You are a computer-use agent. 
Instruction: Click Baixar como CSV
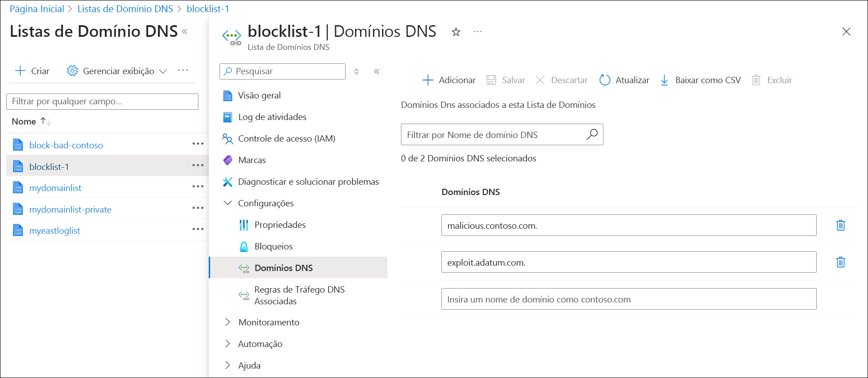pyautogui.click(x=700, y=80)
